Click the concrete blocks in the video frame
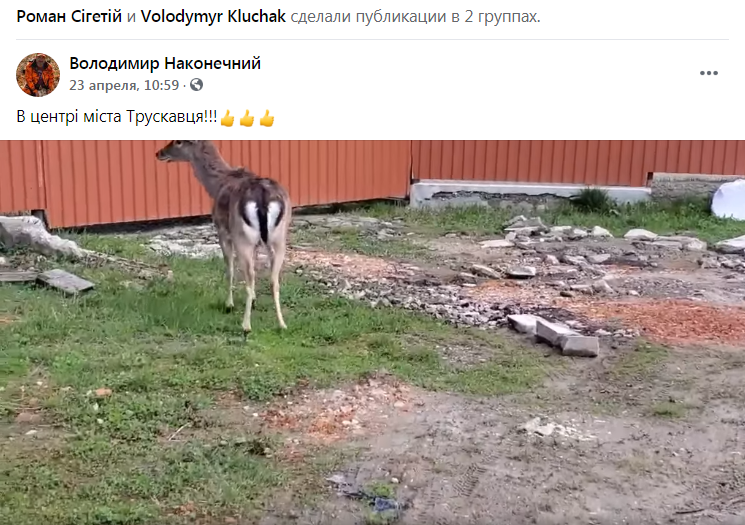This screenshot has width=745, height=525. [x=554, y=334]
